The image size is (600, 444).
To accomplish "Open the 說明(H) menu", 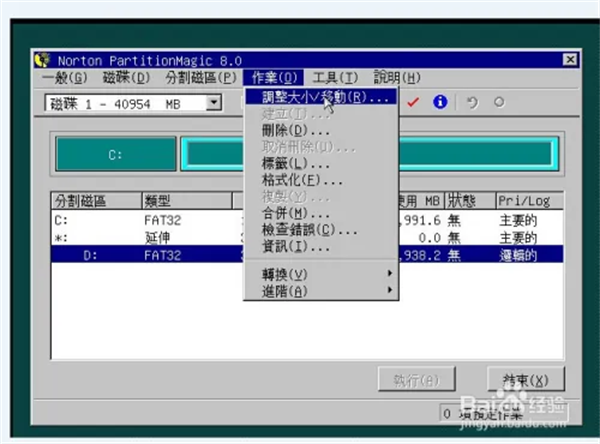I will (x=397, y=78).
